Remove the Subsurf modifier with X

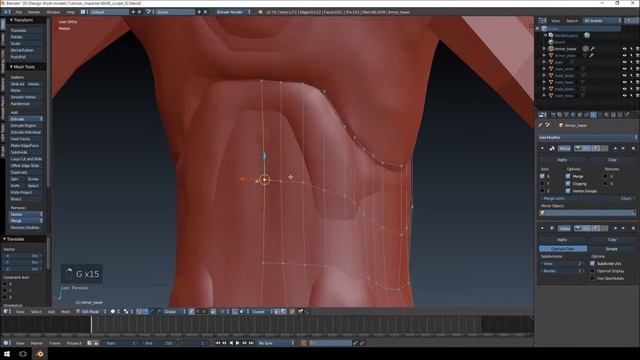[633, 228]
